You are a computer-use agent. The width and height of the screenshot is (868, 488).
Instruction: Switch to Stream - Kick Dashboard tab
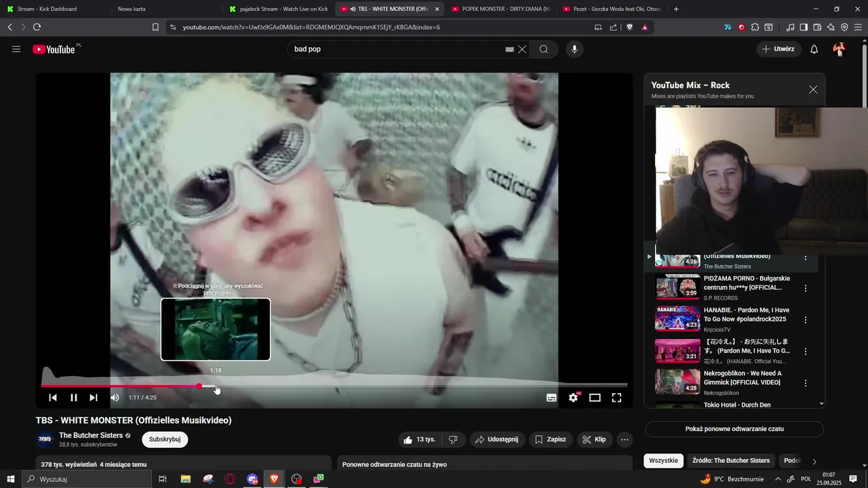pyautogui.click(x=56, y=9)
